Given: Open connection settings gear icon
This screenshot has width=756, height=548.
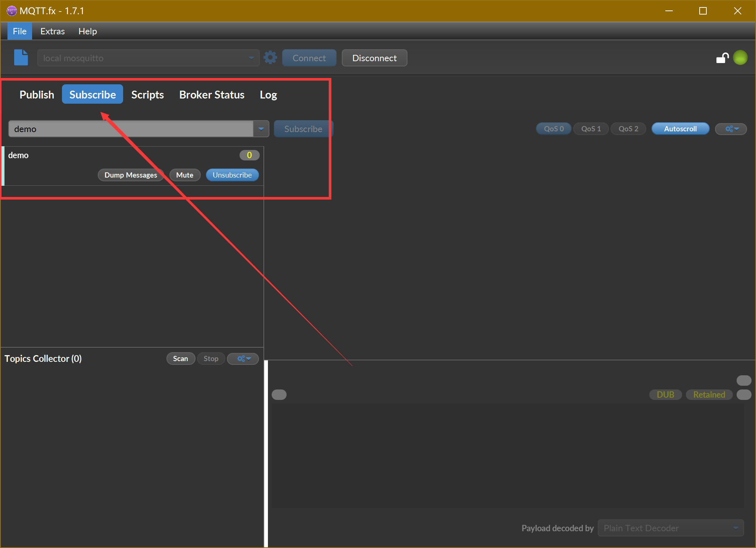Looking at the screenshot, I should 270,58.
